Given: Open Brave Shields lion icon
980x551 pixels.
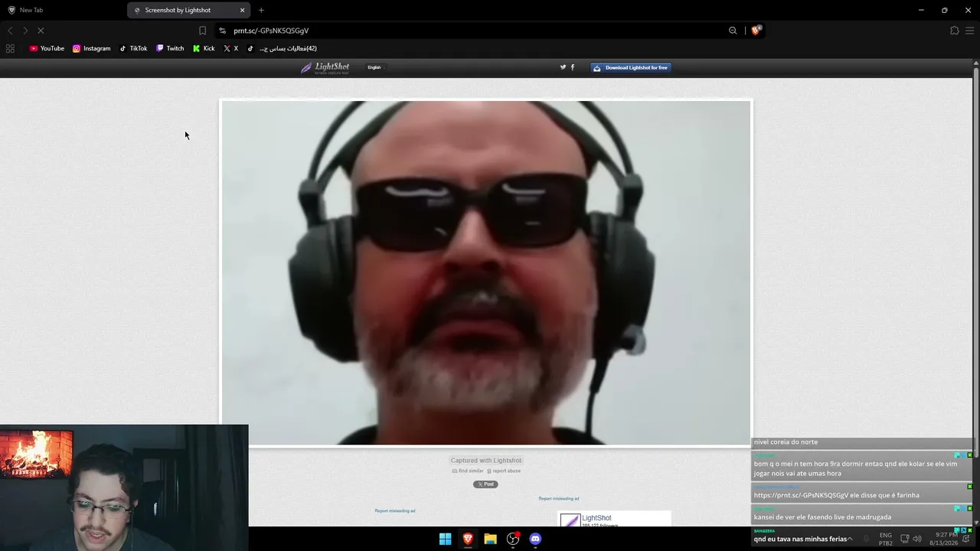Looking at the screenshot, I should 756,31.
